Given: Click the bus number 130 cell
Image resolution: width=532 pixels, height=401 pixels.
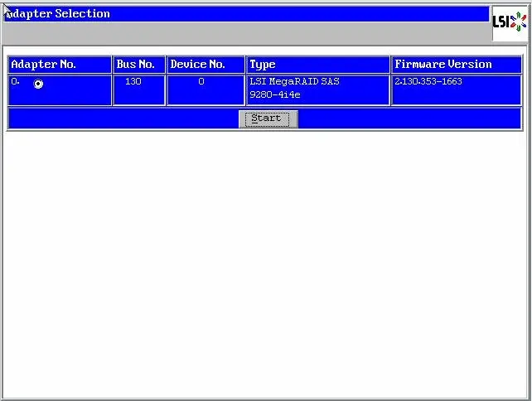Looking at the screenshot, I should [x=133, y=82].
